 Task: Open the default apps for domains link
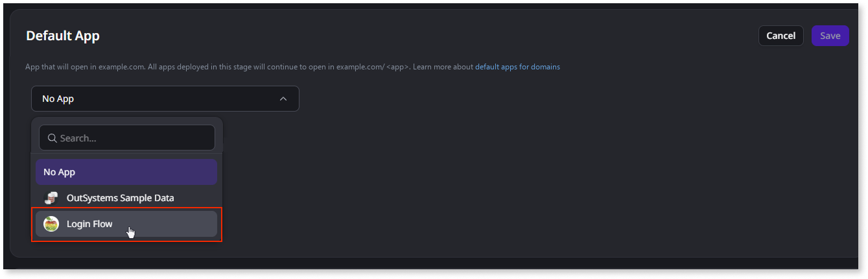(x=517, y=67)
